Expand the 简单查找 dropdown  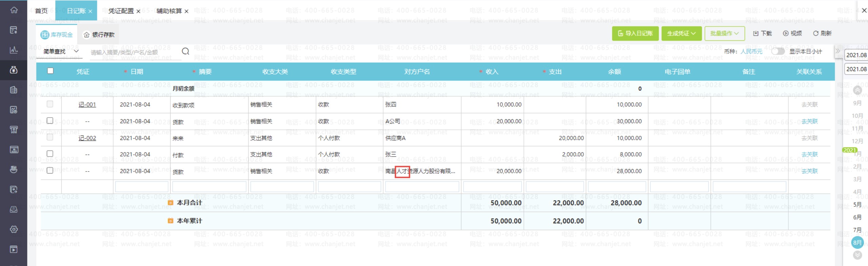61,51
